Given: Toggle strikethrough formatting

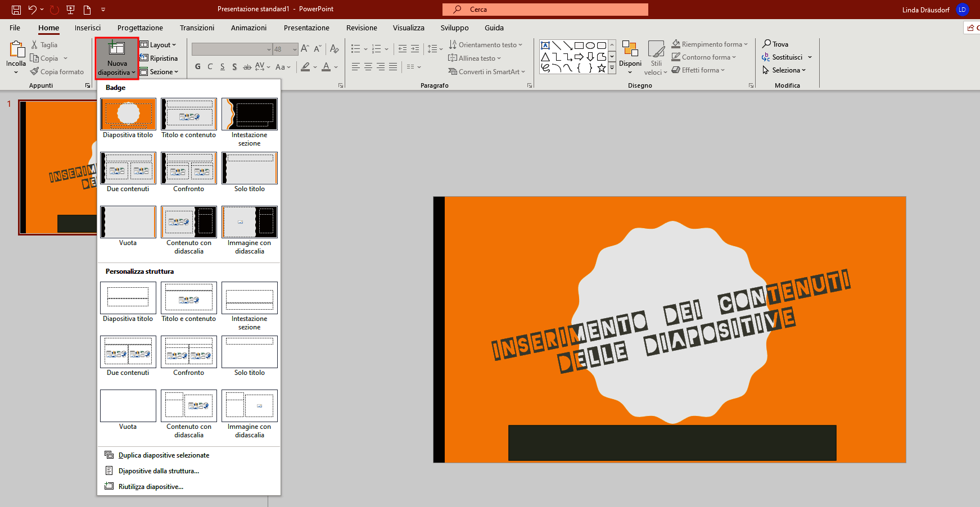Looking at the screenshot, I should point(247,67).
